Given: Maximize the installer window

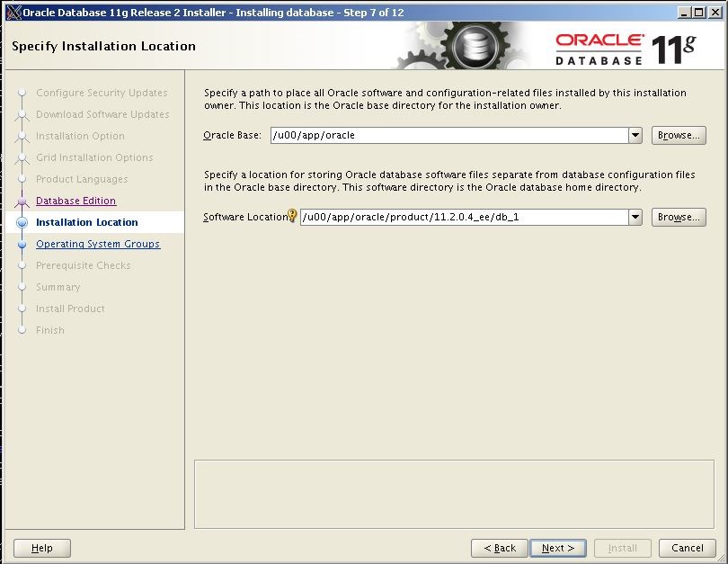Looking at the screenshot, I should click(x=698, y=13).
